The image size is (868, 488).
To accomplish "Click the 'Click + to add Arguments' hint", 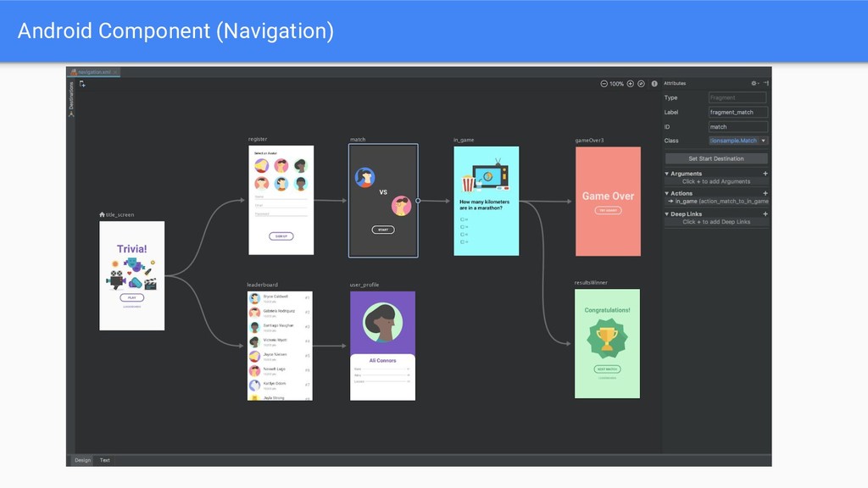I will [716, 181].
